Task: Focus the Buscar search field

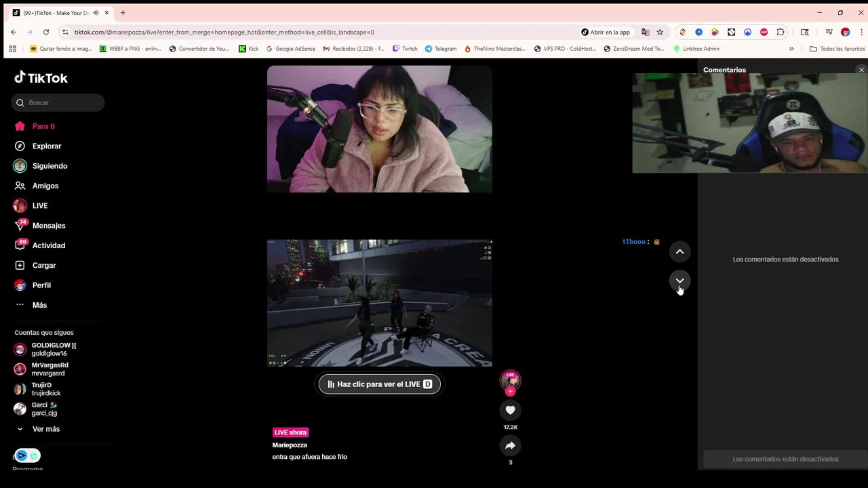Action: [58, 102]
